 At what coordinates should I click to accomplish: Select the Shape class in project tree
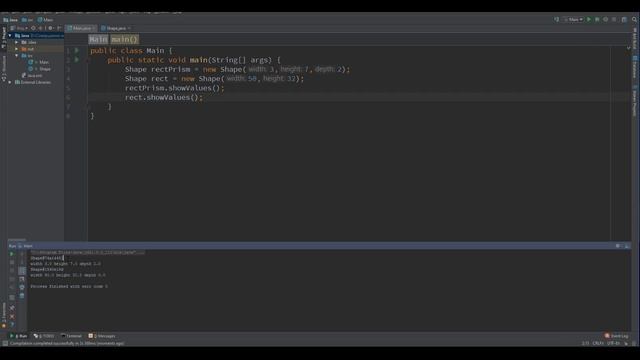40,69
